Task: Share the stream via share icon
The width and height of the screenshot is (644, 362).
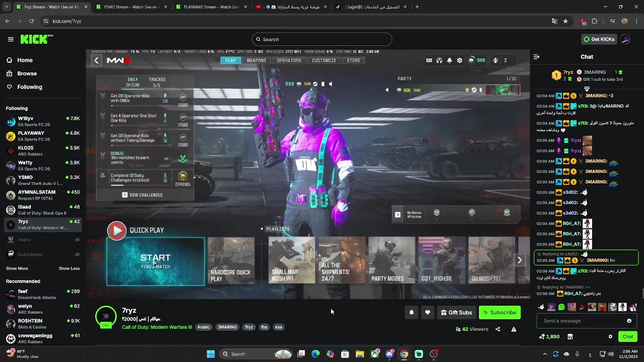Action: coord(498,329)
